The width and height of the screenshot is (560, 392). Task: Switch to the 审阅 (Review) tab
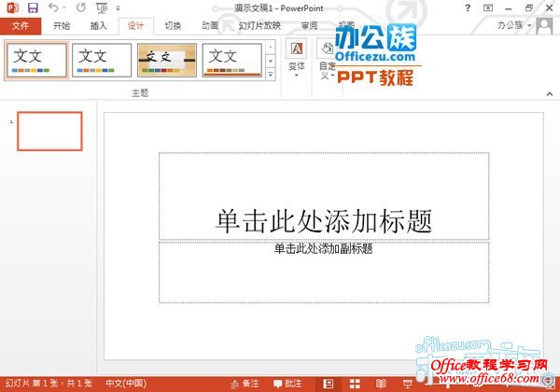[x=309, y=26]
